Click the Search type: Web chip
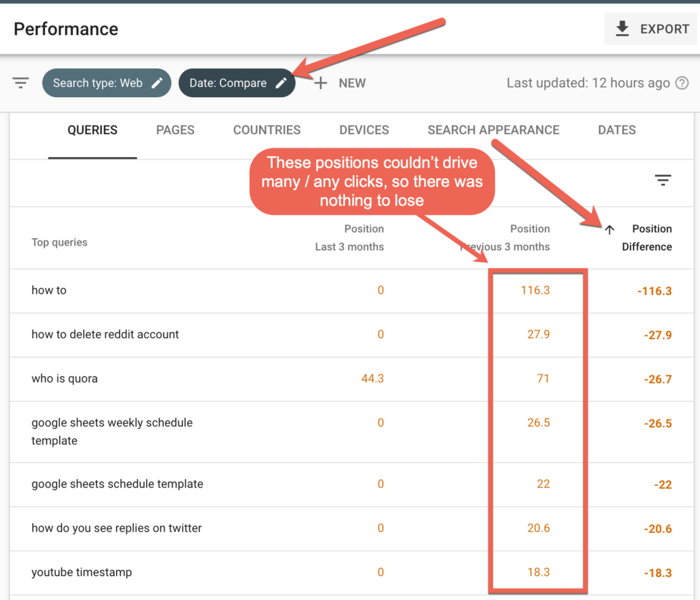 point(98,83)
